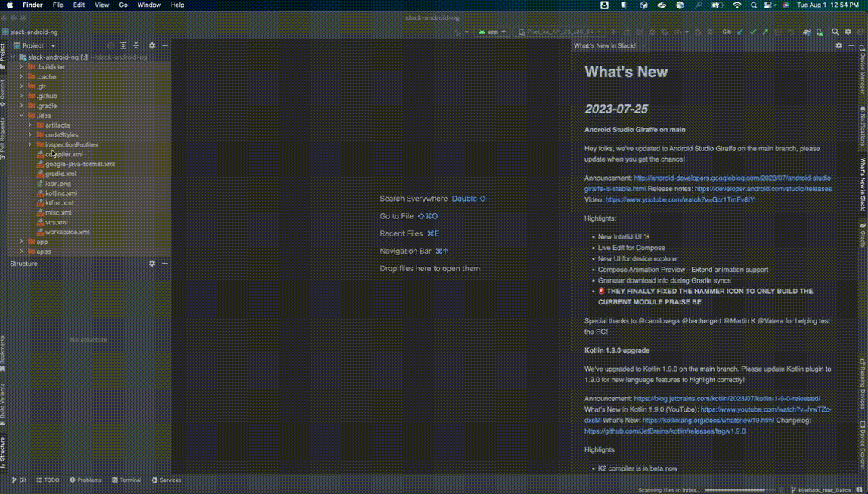Viewport: 868px width, 494px height.
Task: Open the Window menu
Action: click(x=149, y=5)
